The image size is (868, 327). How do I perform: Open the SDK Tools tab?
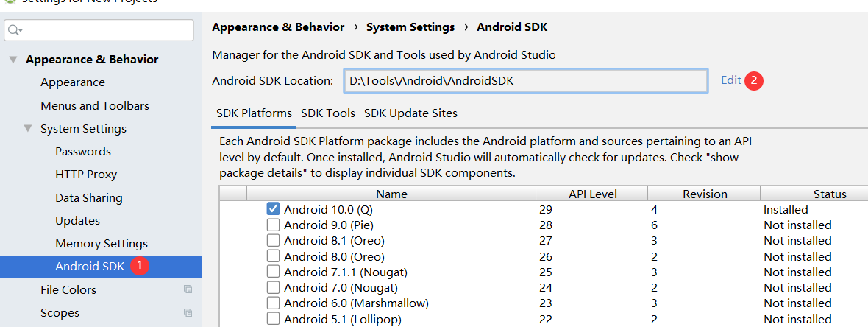pos(328,113)
